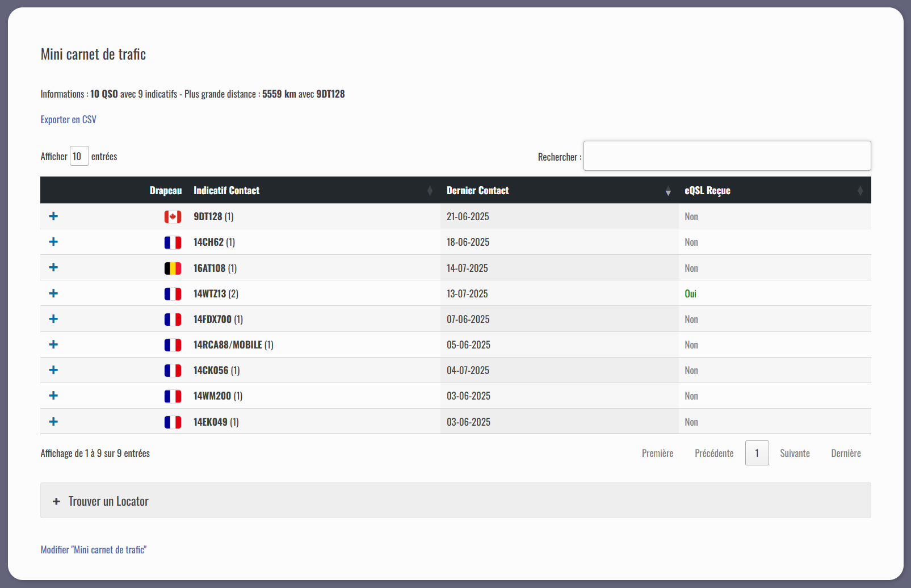Click the French flag beside 14EK049

pyautogui.click(x=173, y=422)
